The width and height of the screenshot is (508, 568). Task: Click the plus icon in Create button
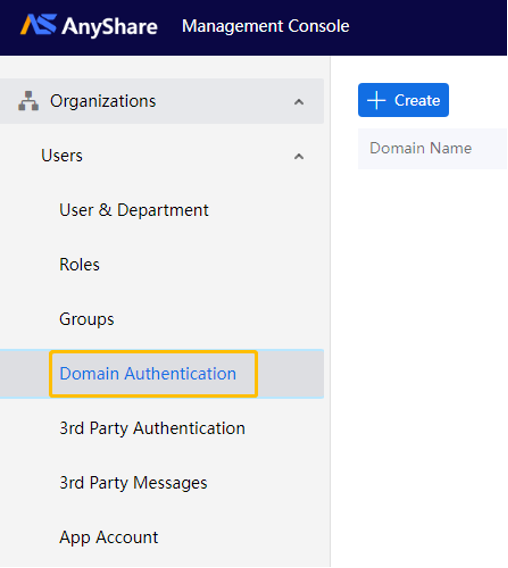[x=376, y=100]
